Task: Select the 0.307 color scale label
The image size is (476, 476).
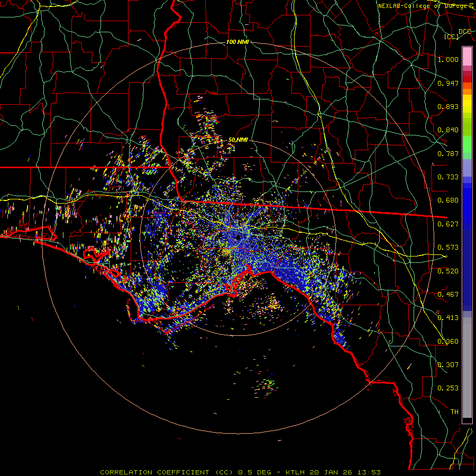Action: 448,365
